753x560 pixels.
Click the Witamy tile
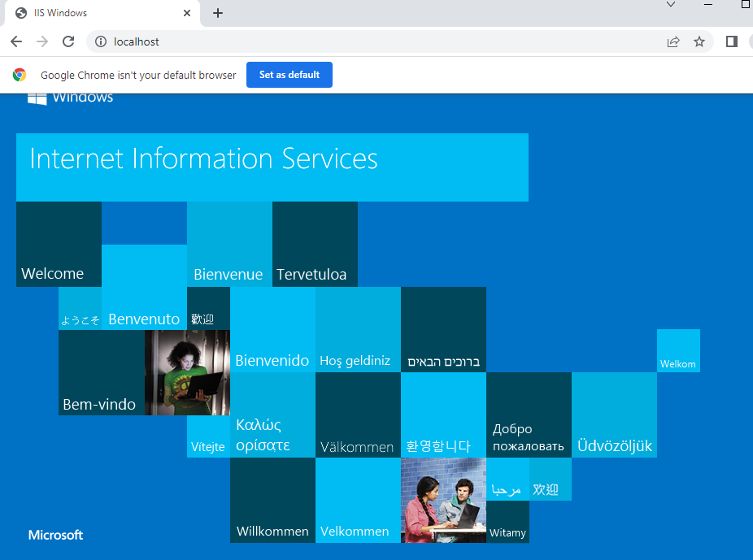tap(507, 522)
